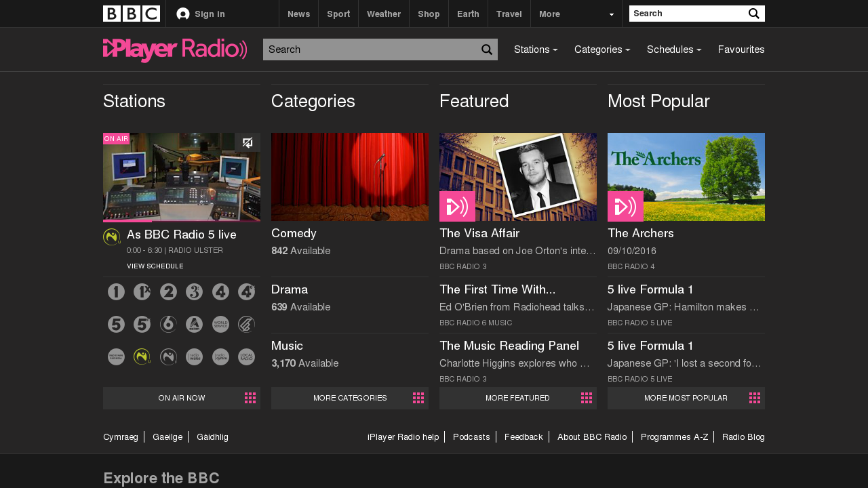Go to BBC Travel tab

[x=509, y=14]
